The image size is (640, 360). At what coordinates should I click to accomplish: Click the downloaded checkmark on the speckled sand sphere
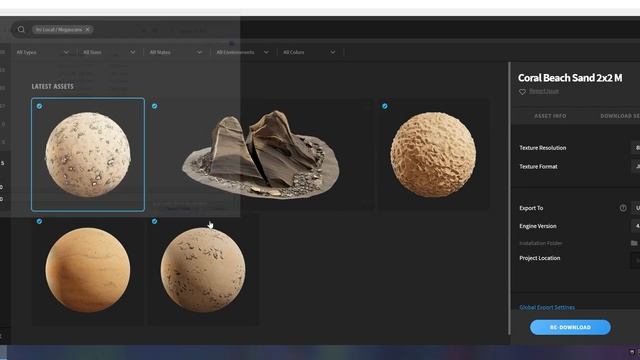point(39,106)
